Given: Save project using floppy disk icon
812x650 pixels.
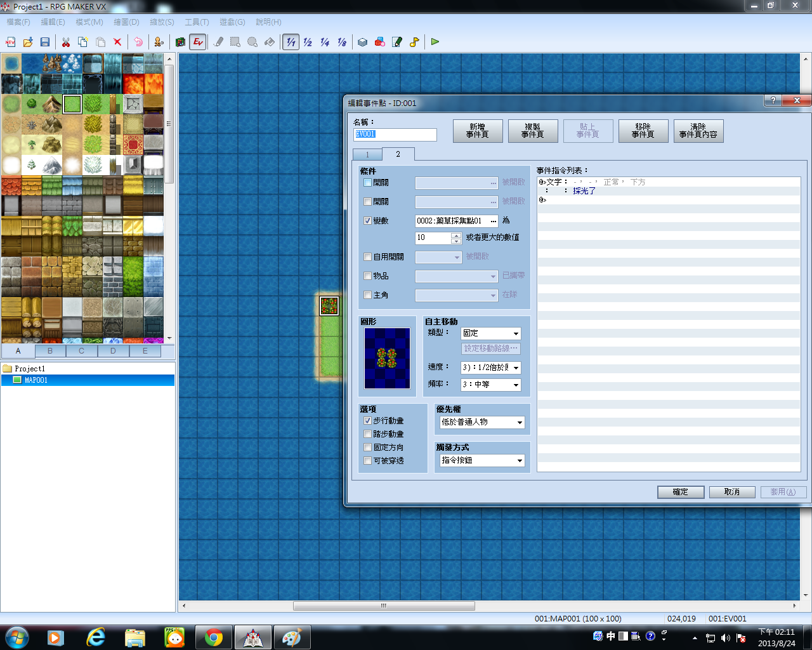Looking at the screenshot, I should coord(45,42).
